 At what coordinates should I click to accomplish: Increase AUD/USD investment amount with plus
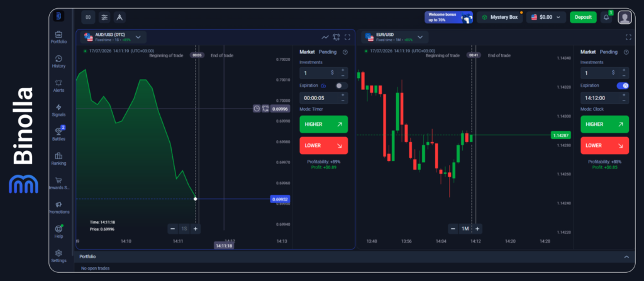[x=343, y=70]
